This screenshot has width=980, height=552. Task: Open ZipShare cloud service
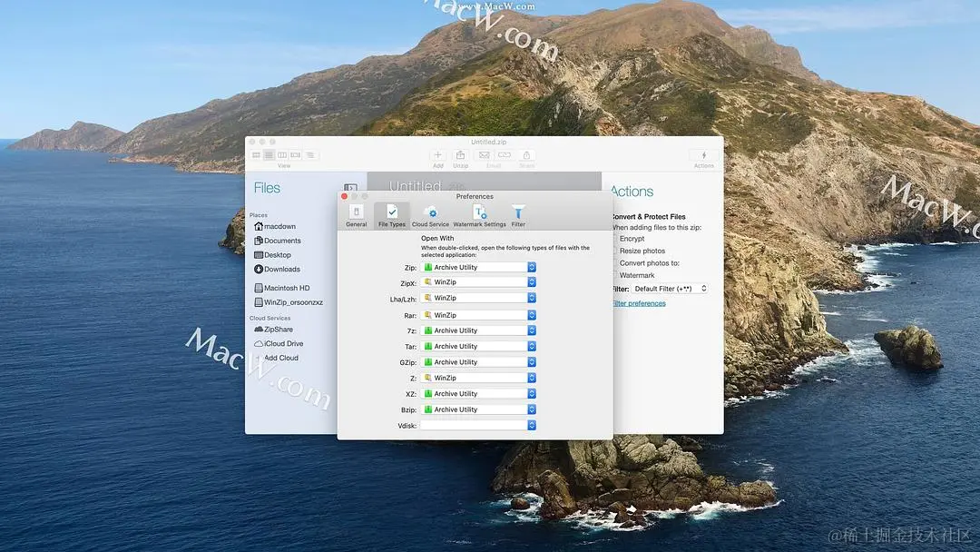tap(273, 330)
